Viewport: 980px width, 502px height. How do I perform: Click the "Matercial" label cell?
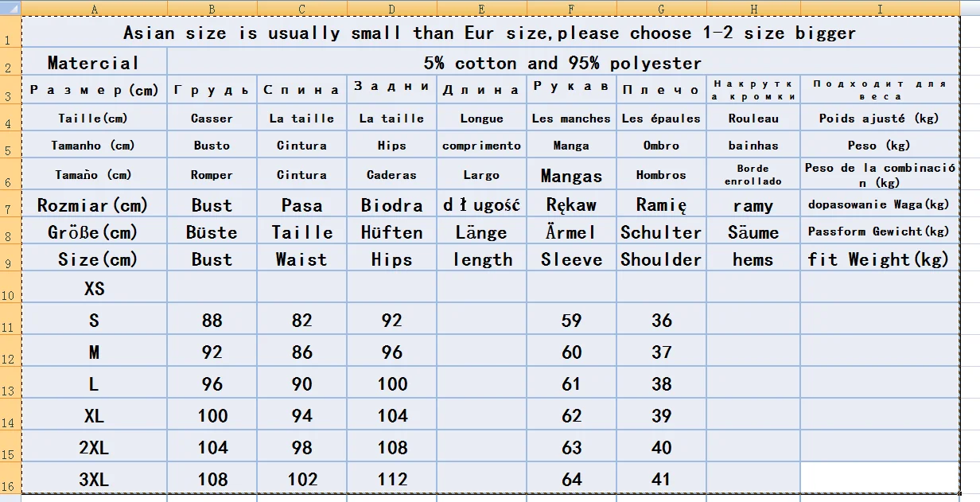pos(94,63)
